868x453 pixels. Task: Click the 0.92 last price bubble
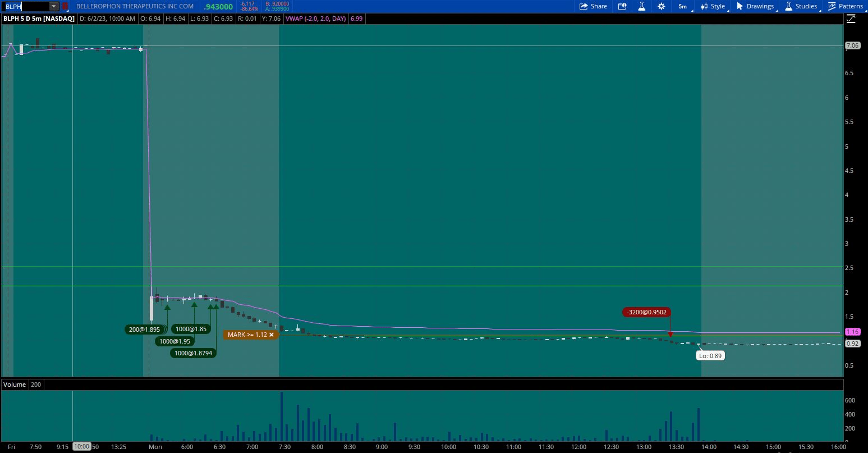pyautogui.click(x=852, y=344)
